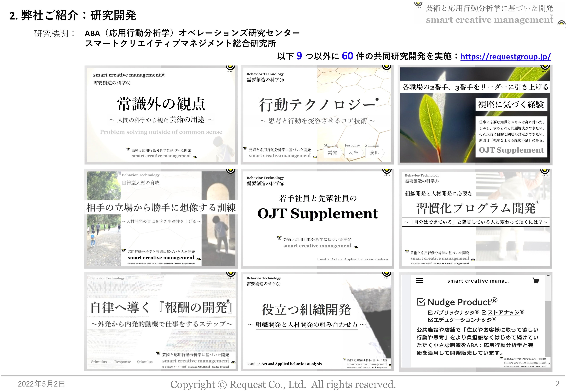Click the shopping cart icon
Image resolution: width=566 pixels, height=392 pixels.
536,281
